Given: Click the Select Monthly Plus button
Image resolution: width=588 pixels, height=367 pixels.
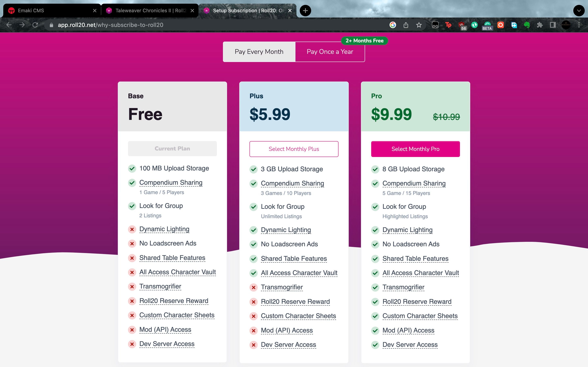Looking at the screenshot, I should [x=294, y=149].
